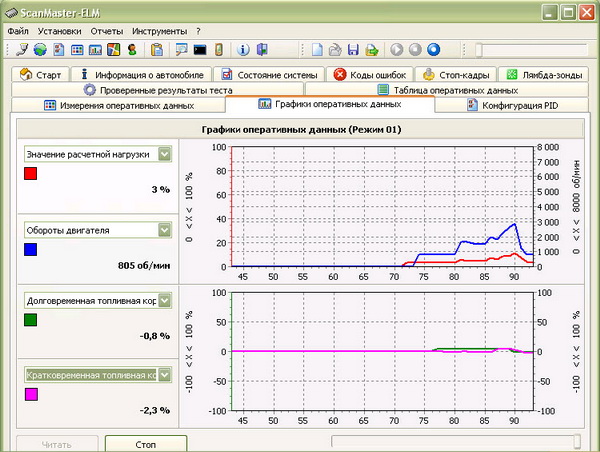Click the bar chart toolbar icon

point(95,50)
